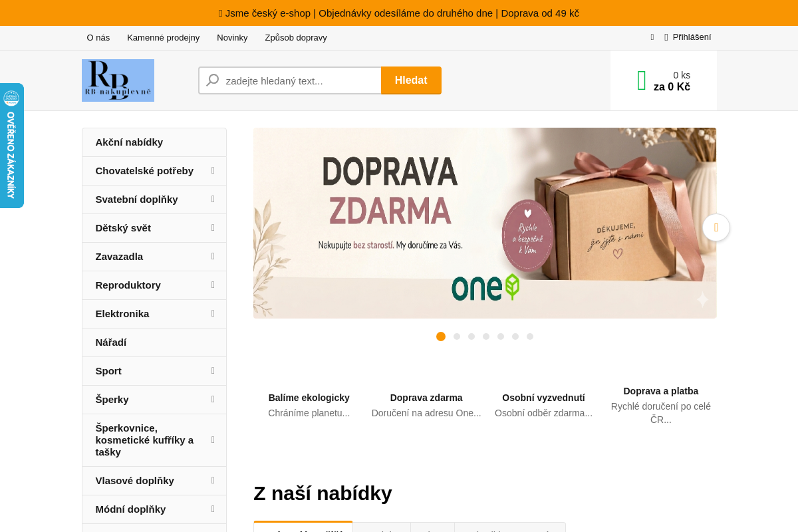Click the Doprava a platba info heading
The height and width of the screenshot is (532, 798).
coord(661,391)
